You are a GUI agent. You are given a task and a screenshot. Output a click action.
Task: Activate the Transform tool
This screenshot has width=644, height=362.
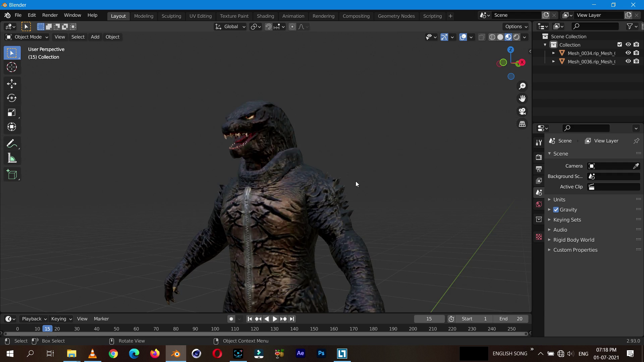12,127
